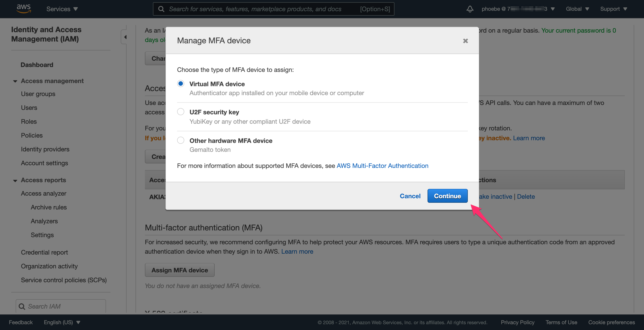
Task: Open Cookie preferences
Action: pyautogui.click(x=611, y=322)
